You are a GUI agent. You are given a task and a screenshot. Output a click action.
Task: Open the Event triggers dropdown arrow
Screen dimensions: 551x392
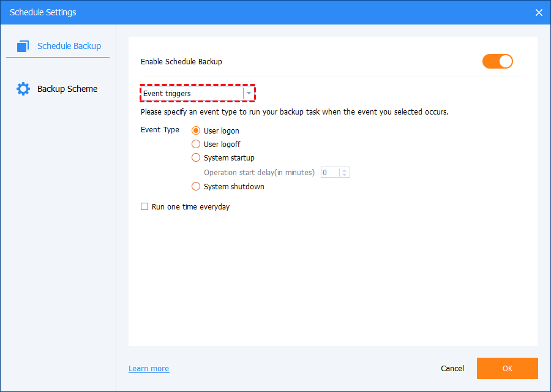click(249, 93)
